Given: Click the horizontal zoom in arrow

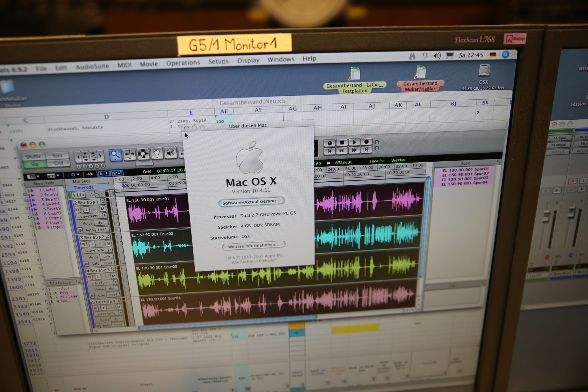Looking at the screenshot, I should [101, 156].
